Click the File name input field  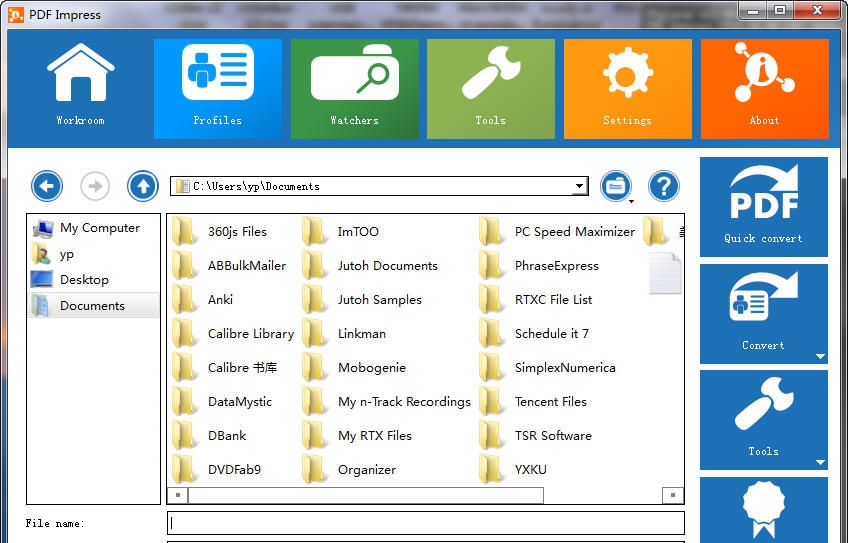425,523
